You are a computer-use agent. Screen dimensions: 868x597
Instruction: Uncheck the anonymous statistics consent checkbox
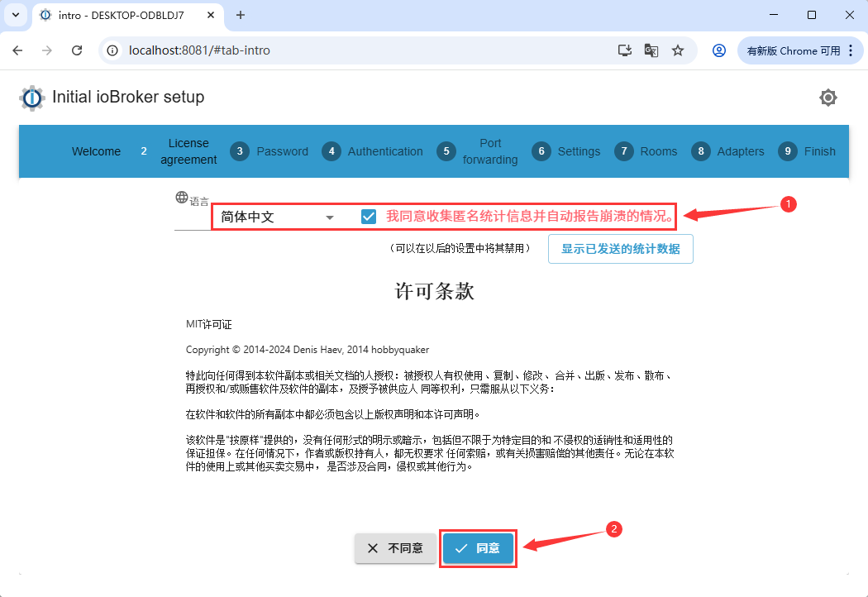369,217
